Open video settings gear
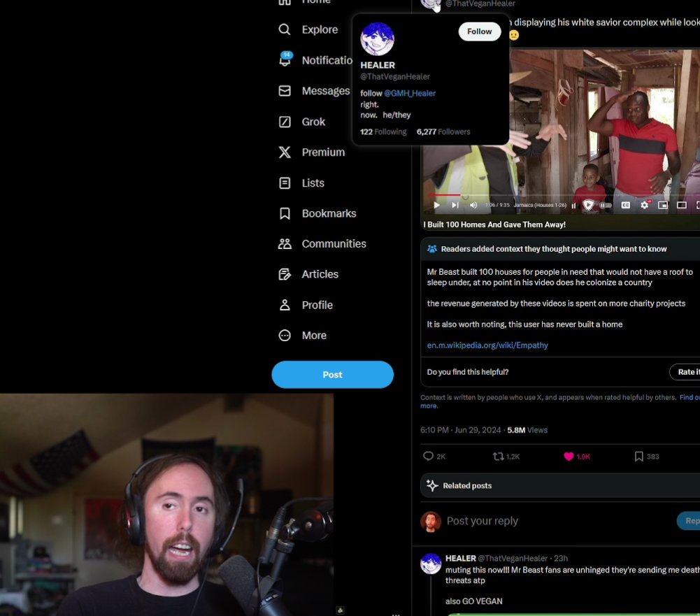The height and width of the screenshot is (616, 700). [x=644, y=205]
